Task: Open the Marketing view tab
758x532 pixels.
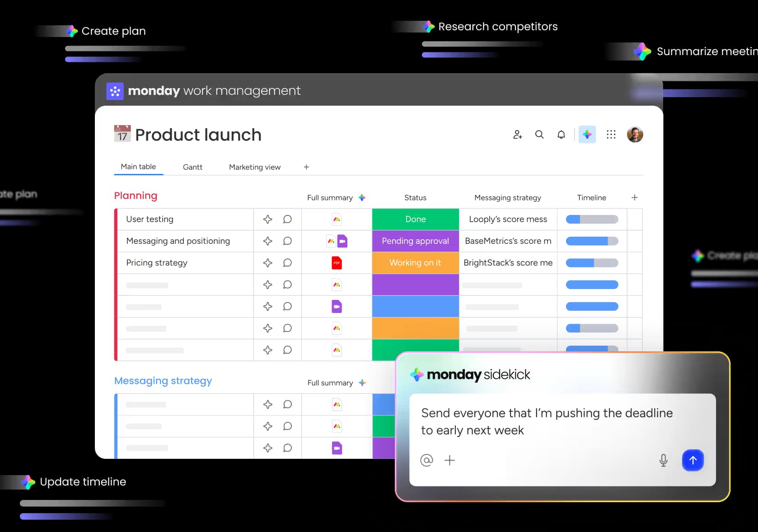Action: pyautogui.click(x=255, y=167)
